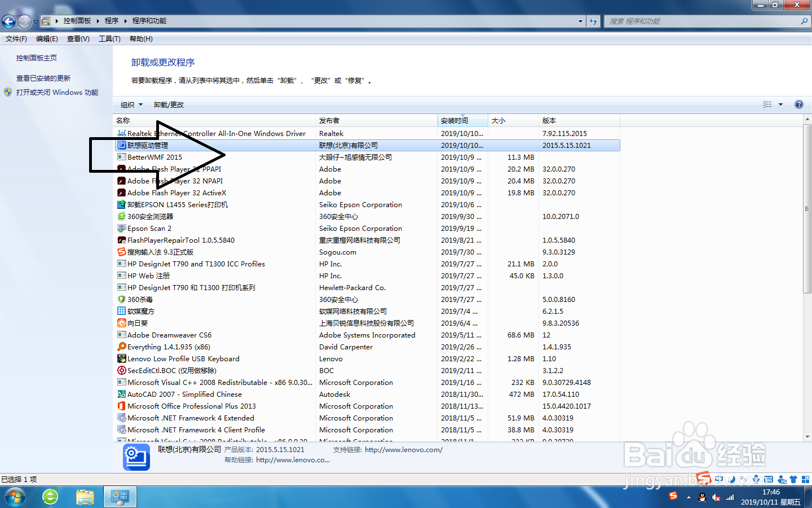Viewport: 812px width, 508px height.
Task: Click the Everything 1.4.1.935 program icon
Action: pyautogui.click(x=121, y=347)
